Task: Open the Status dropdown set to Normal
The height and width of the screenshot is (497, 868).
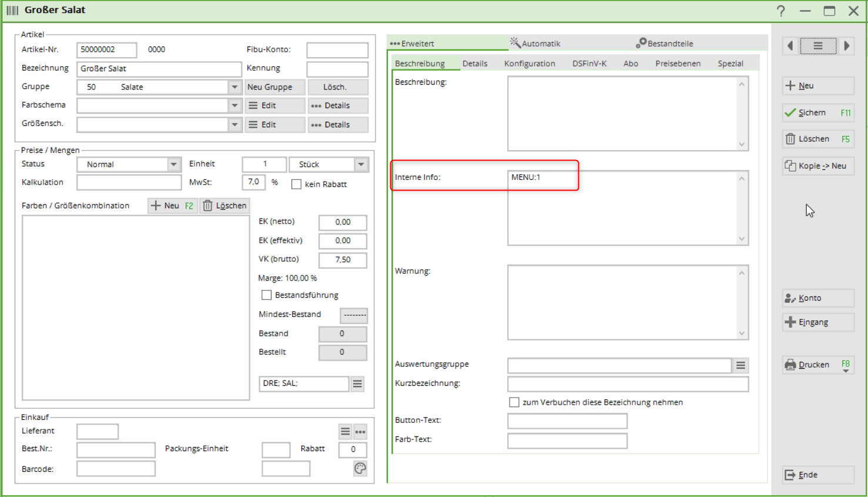Action: (173, 165)
